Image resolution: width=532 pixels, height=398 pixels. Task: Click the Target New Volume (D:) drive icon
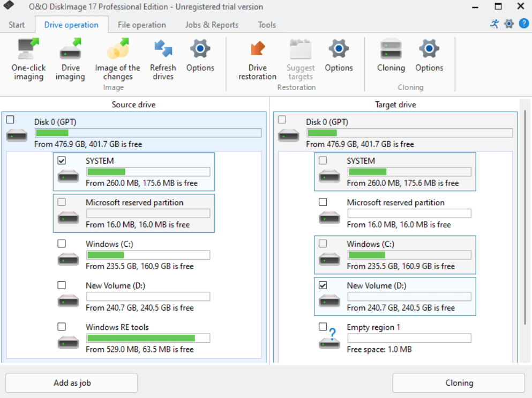(329, 301)
